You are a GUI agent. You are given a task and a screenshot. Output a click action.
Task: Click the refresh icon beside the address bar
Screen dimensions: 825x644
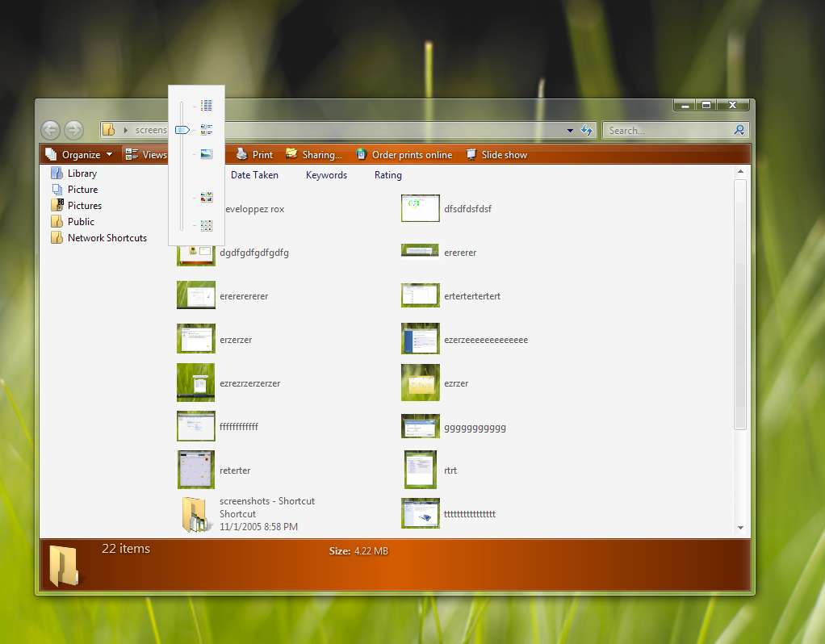[587, 131]
